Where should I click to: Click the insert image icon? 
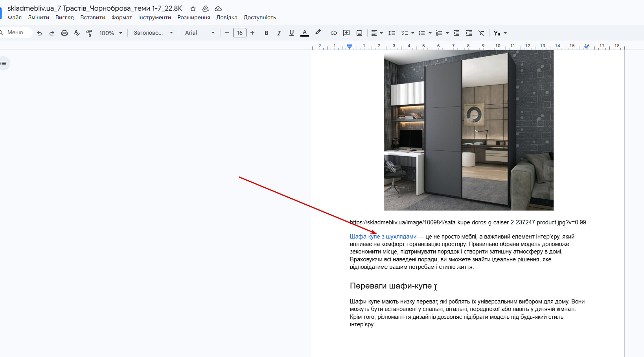point(359,33)
